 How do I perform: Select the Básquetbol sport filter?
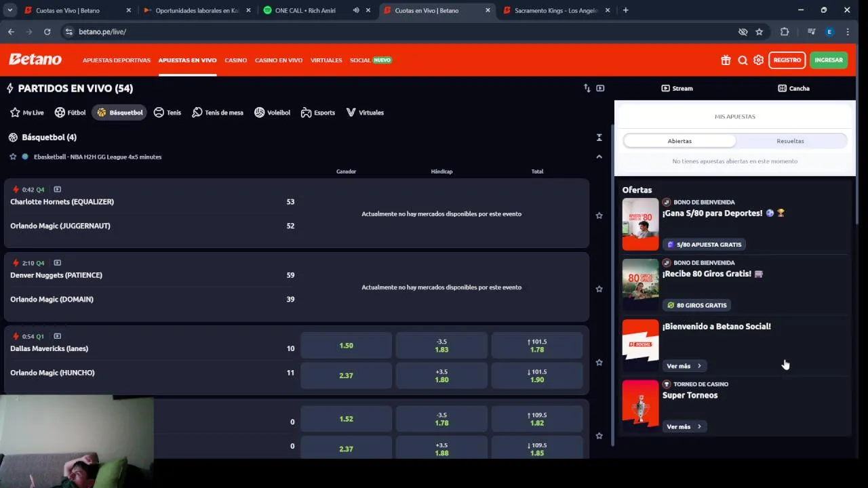[x=119, y=113]
